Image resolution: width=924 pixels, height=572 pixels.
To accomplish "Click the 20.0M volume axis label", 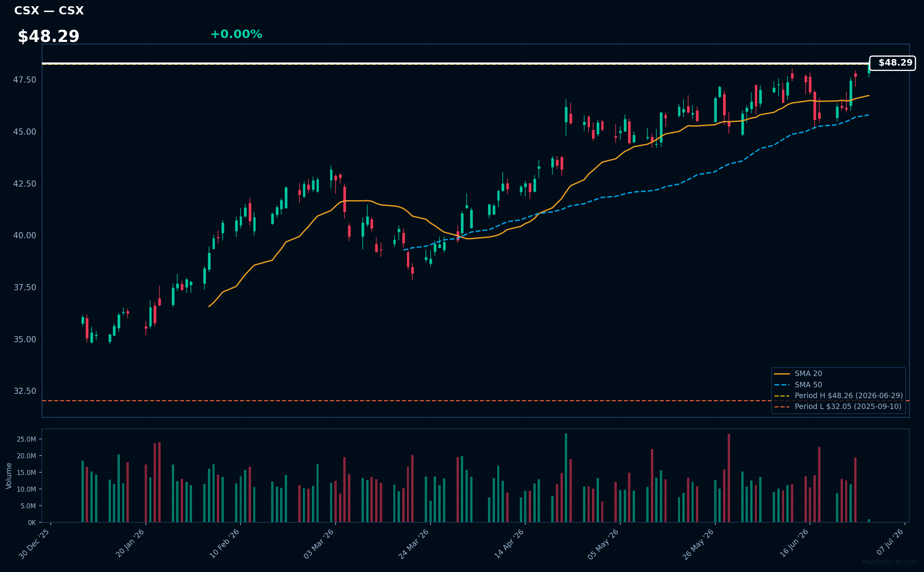I will [26, 456].
